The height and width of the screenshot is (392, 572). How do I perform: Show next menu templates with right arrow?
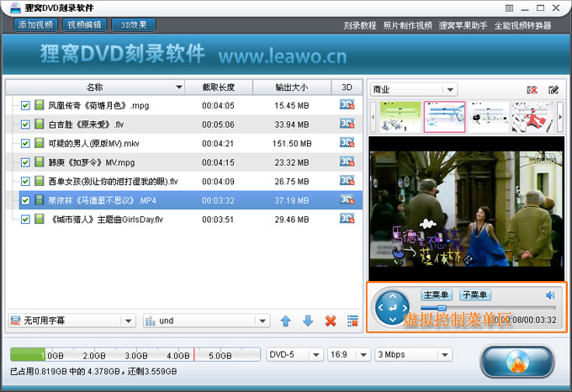[x=560, y=117]
